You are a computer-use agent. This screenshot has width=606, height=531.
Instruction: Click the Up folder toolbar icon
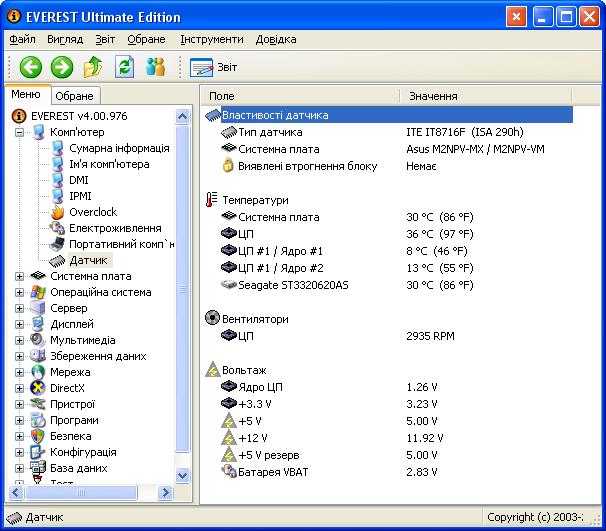(93, 67)
